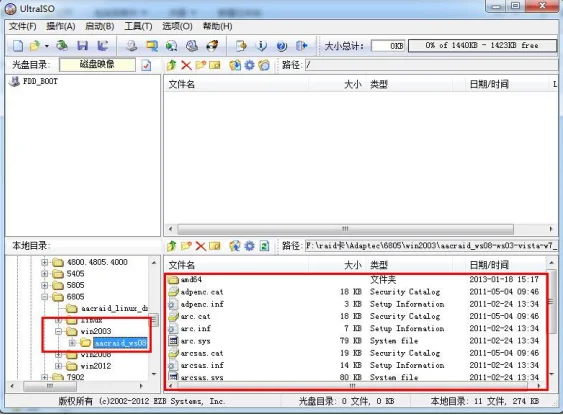
Task: Click the Mount to virtual drive icon
Action: pyautogui.click(x=192, y=46)
